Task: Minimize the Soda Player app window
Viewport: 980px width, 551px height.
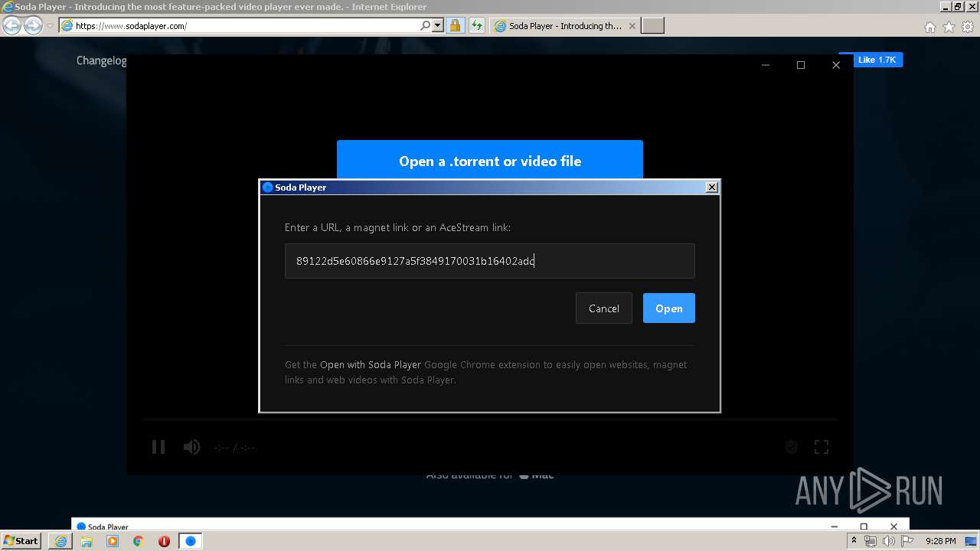Action: tap(766, 65)
